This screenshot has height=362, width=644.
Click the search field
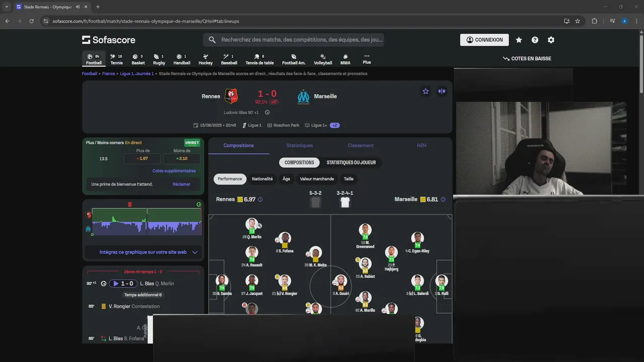pos(294,40)
